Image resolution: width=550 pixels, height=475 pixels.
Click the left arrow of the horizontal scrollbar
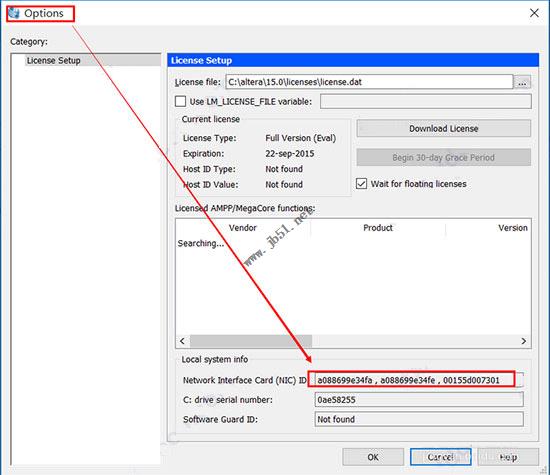182,341
